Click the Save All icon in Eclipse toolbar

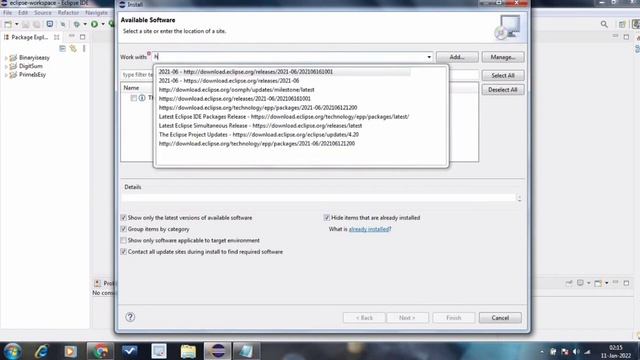click(x=37, y=24)
